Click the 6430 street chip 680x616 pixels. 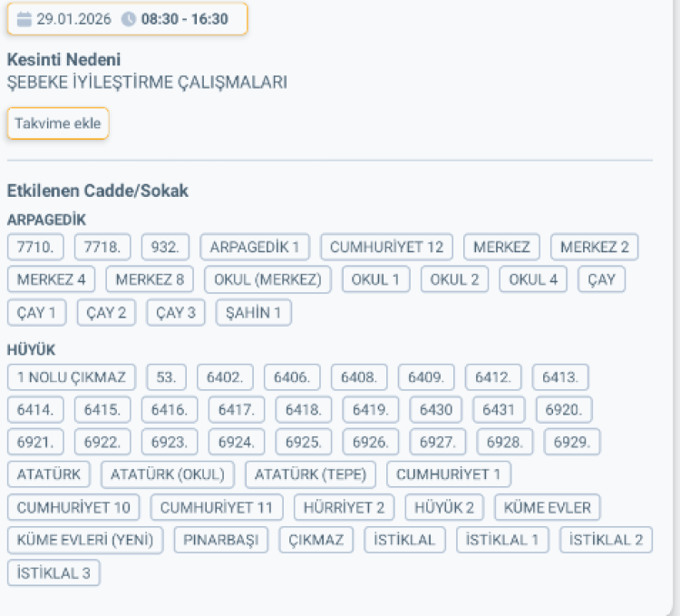(435, 409)
